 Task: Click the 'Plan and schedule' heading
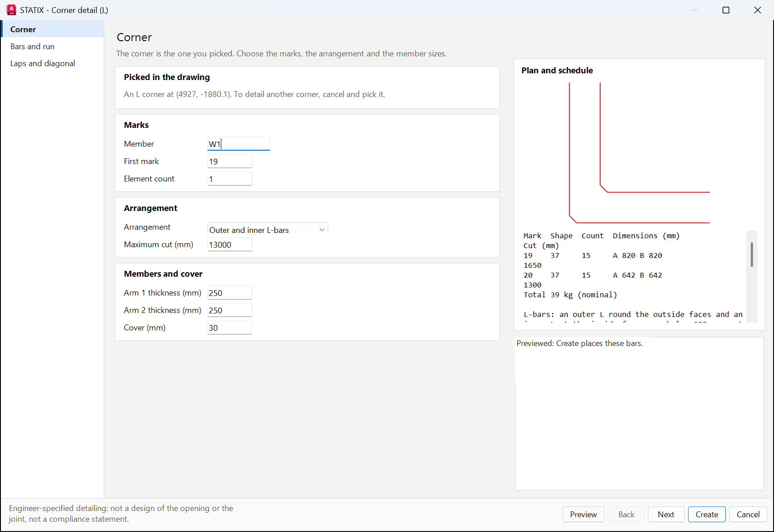coord(557,71)
